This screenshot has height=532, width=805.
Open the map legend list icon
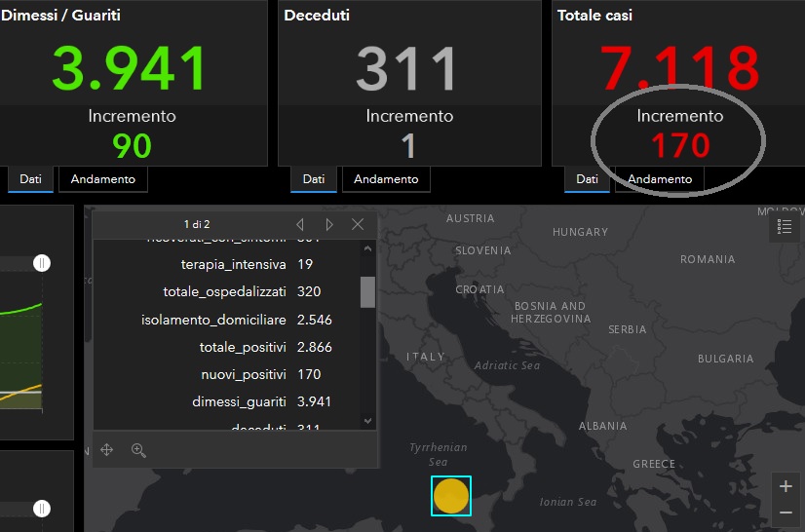(785, 227)
